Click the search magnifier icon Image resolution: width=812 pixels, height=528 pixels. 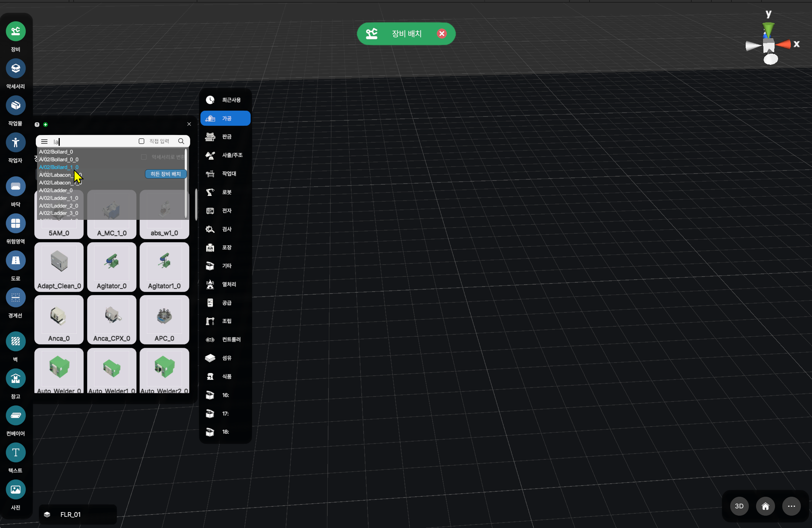point(181,141)
